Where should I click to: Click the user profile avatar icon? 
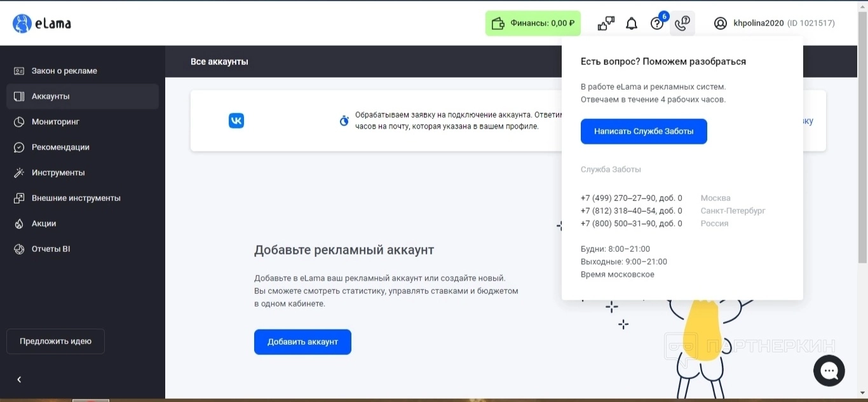(721, 24)
